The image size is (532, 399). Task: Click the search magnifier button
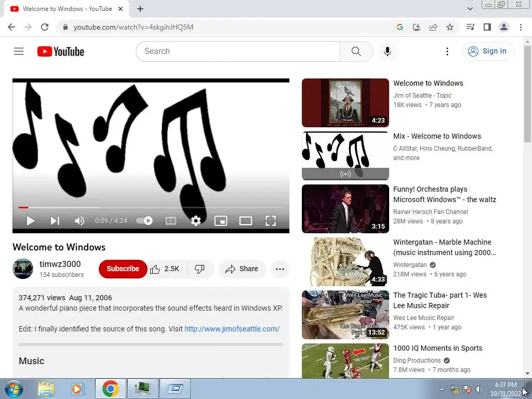click(356, 51)
